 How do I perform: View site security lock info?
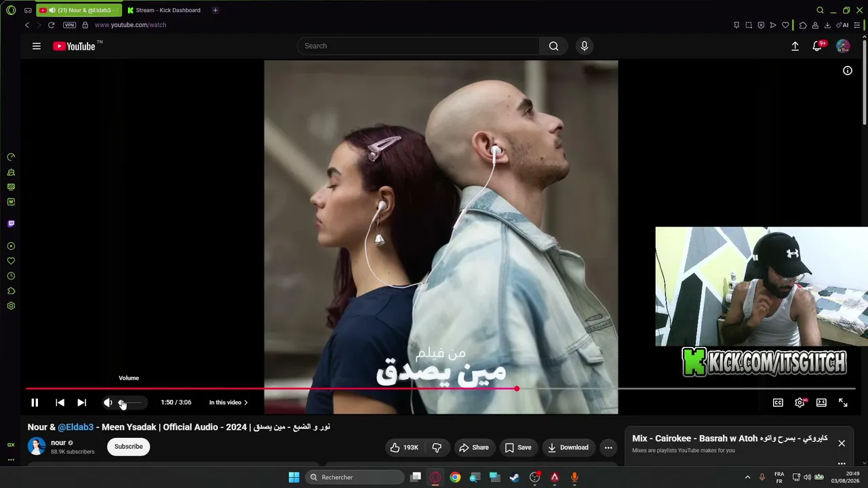pos(85,25)
